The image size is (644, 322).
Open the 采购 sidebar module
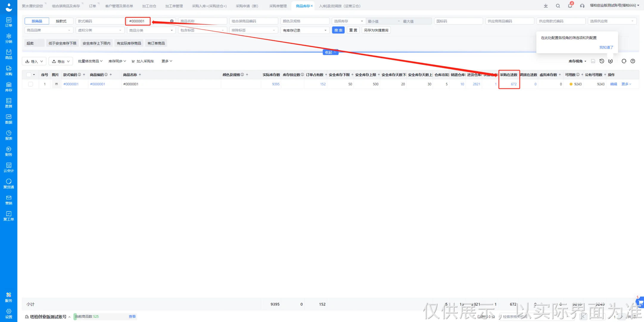(x=9, y=71)
